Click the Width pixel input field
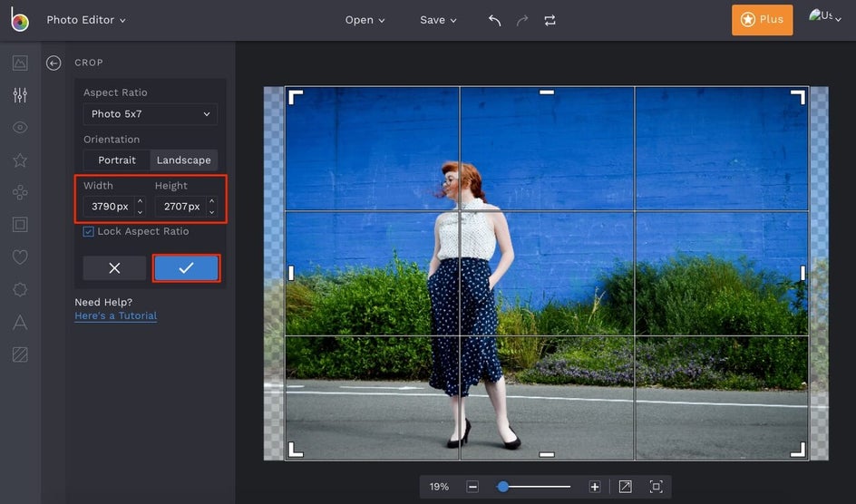 tap(109, 207)
